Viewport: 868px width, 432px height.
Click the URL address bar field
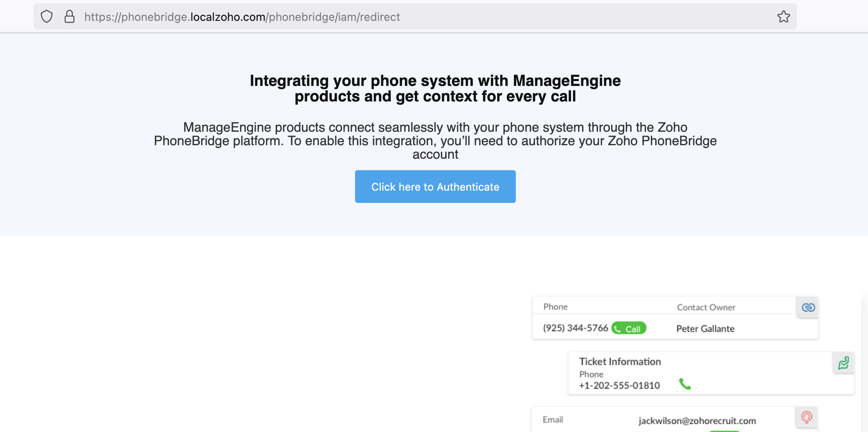415,17
